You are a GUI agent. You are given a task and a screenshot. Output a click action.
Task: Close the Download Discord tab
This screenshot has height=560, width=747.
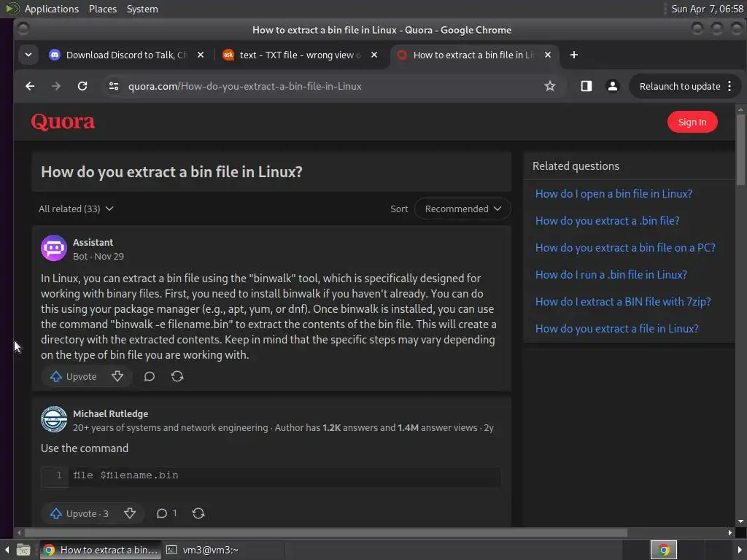coord(201,55)
